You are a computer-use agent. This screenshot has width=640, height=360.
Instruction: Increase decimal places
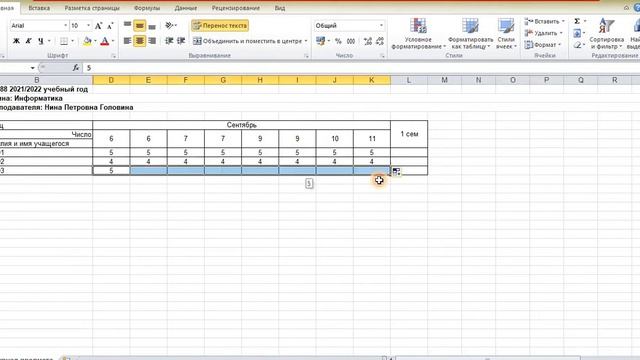coord(368,41)
